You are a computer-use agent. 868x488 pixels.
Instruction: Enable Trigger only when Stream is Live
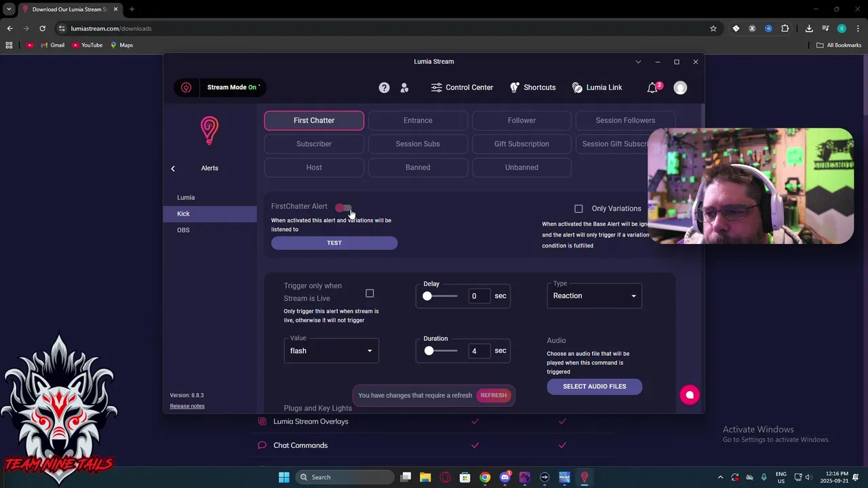point(370,293)
